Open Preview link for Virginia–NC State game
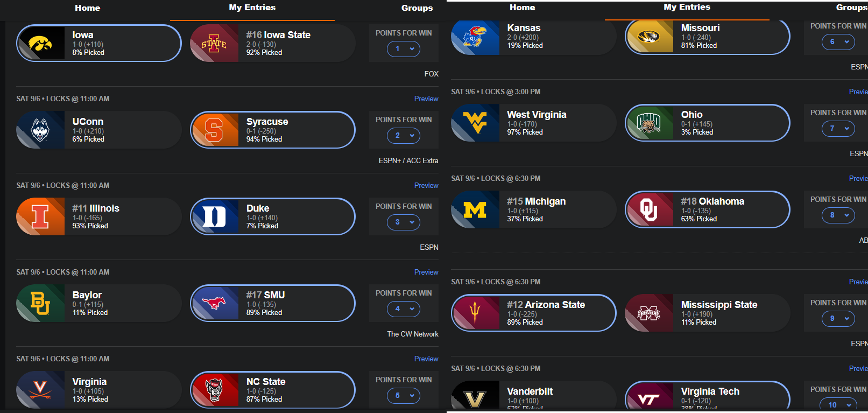The image size is (868, 413). (426, 359)
